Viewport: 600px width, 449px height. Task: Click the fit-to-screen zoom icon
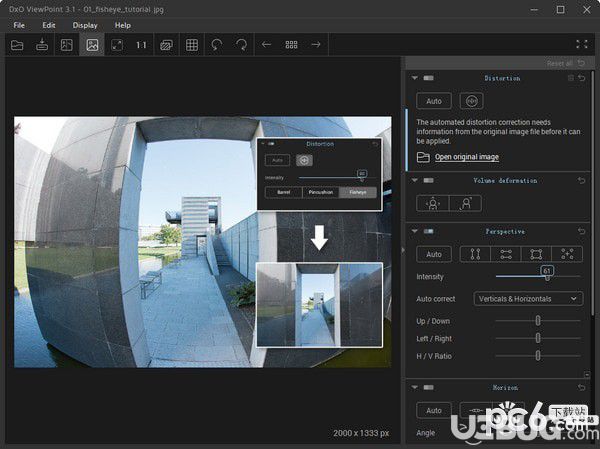(x=117, y=45)
